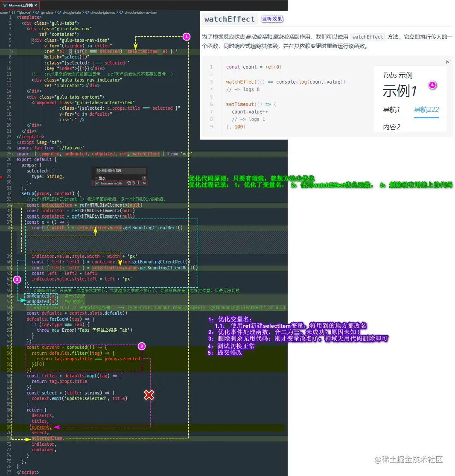Collapse the 更改 changes group chevron
Image resolution: width=455 pixels, height=476 pixels.
pyautogui.click(x=96, y=178)
